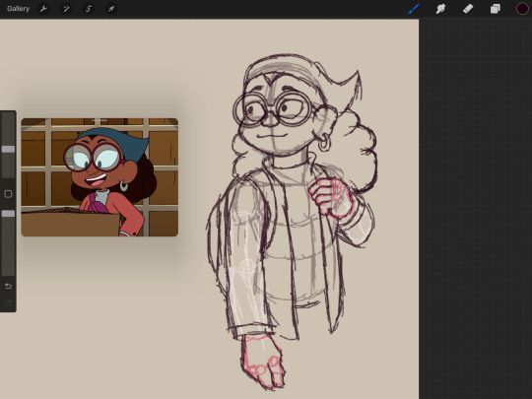Return to the Gallery
Viewport: 532px width, 399px height.
click(18, 9)
